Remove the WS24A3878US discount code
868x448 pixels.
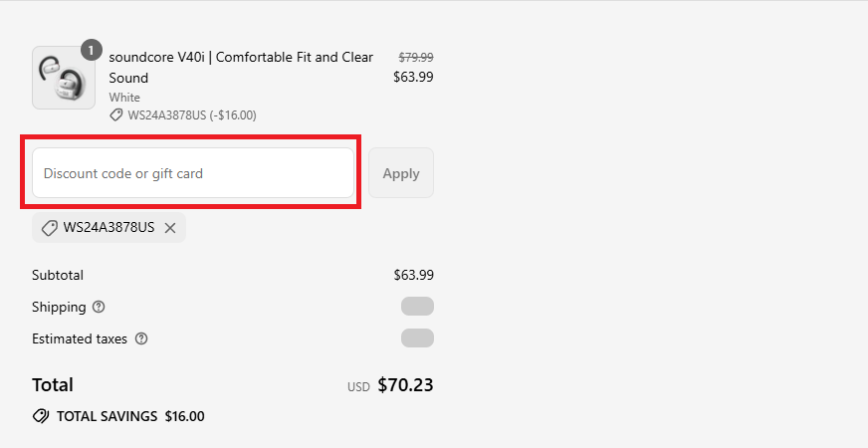click(x=170, y=228)
